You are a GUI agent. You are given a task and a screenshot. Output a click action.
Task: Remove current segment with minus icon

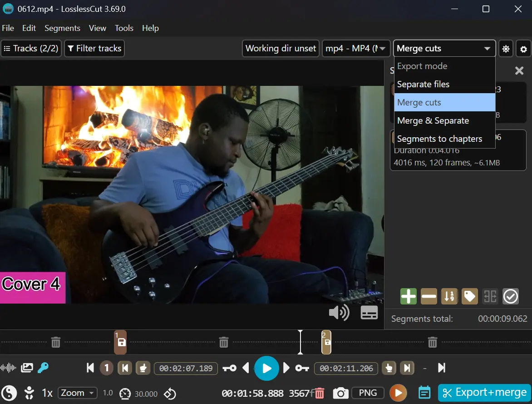(429, 296)
